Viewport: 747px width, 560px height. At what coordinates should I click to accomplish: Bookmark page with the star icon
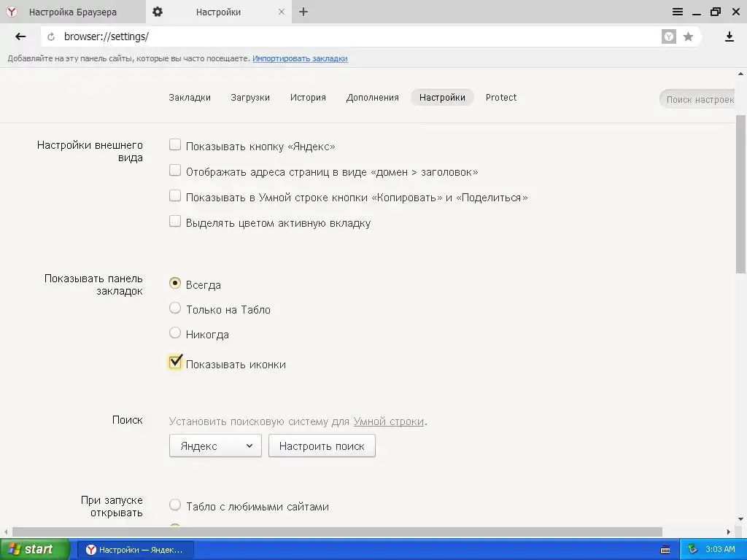[x=688, y=36]
